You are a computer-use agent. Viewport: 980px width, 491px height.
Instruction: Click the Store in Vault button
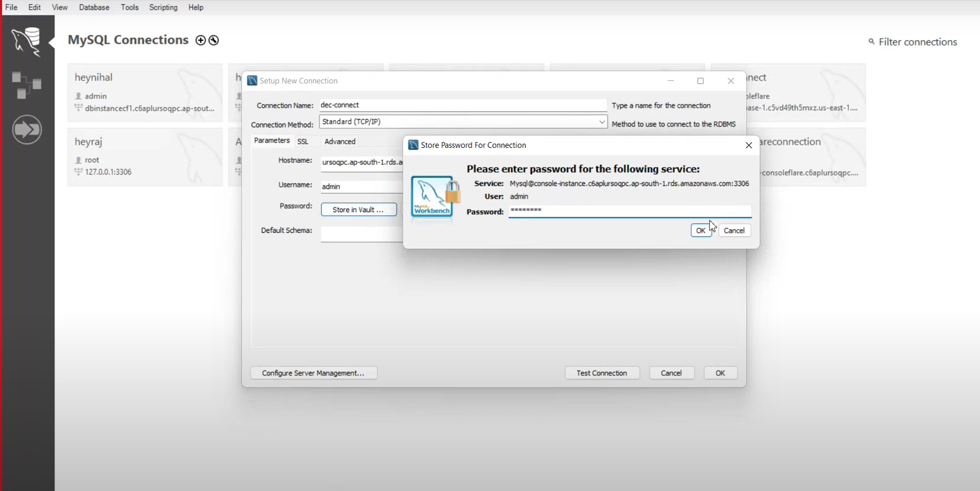point(358,210)
